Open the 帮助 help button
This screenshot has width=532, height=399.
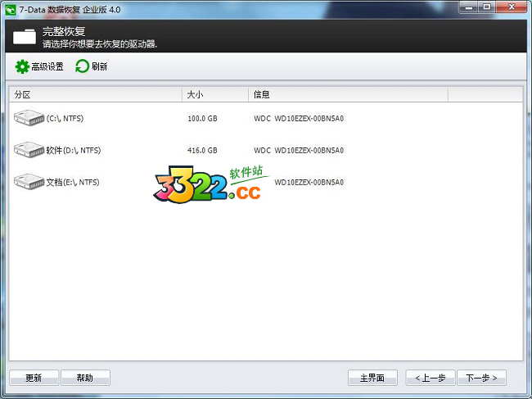85,378
